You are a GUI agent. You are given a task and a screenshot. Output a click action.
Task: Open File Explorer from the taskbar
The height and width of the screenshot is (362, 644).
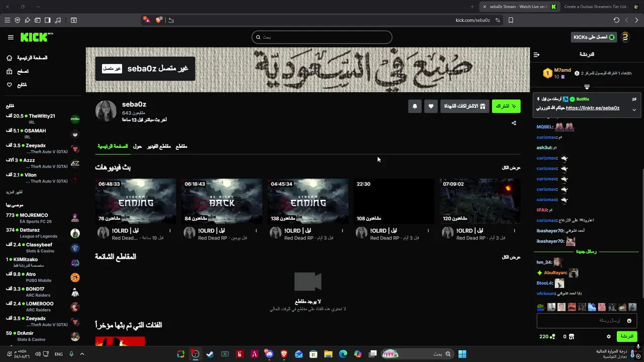coord(328,354)
